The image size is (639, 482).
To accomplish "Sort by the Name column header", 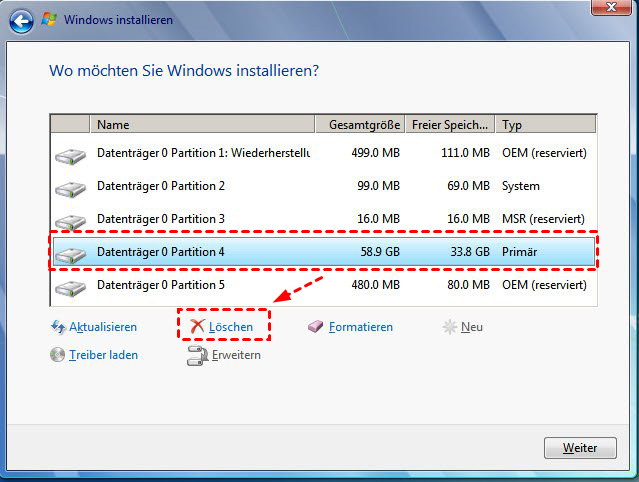I will coord(202,124).
